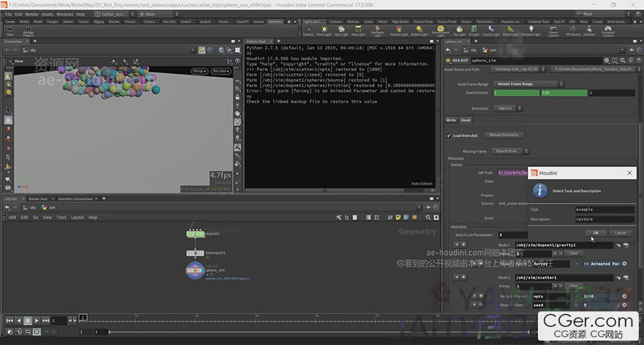Add a Switcher from shelf
644x345 pixels.
pos(589,29)
